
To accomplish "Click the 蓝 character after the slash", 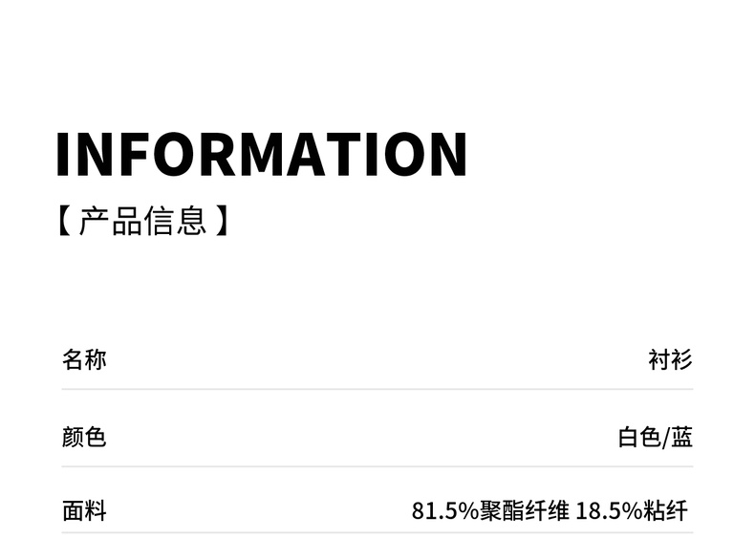I will [681, 438].
